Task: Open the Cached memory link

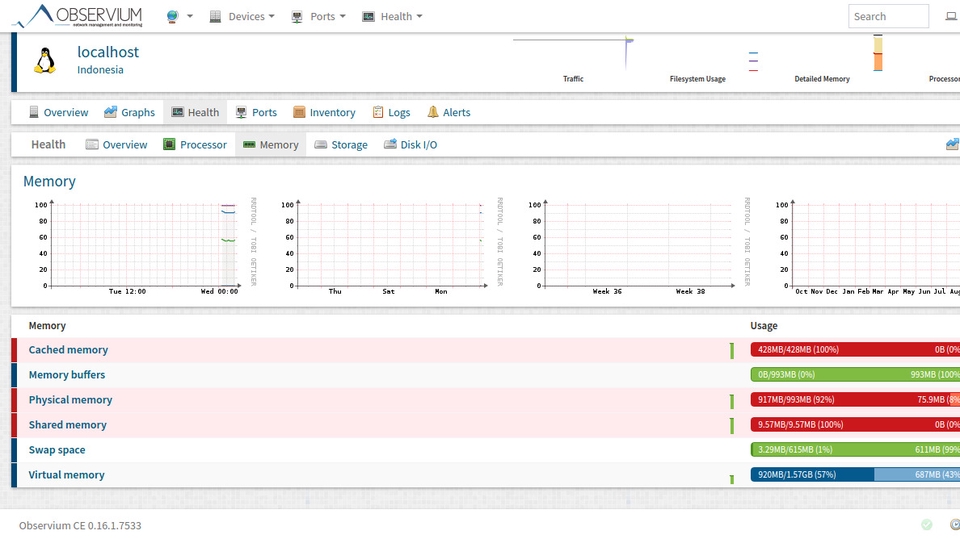Action: pyautogui.click(x=68, y=350)
